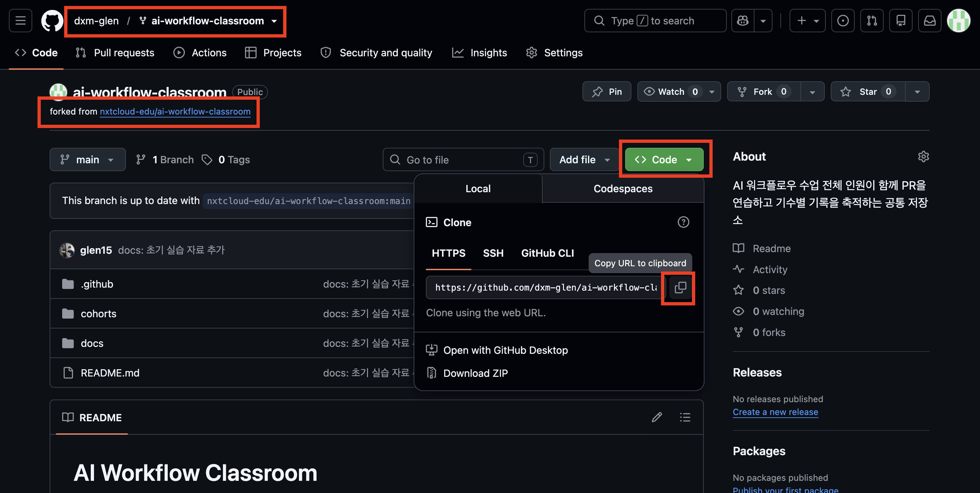Click the About settings gear icon
980x493 pixels.
(x=923, y=156)
